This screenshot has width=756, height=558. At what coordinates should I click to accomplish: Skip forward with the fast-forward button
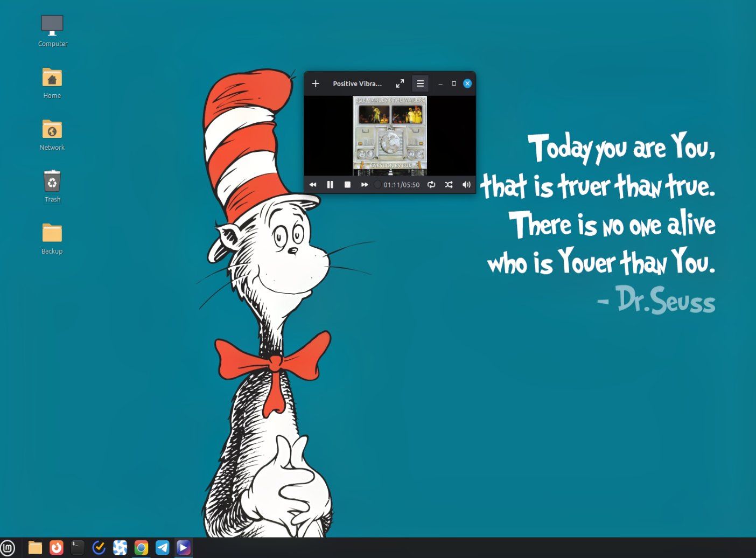click(x=365, y=185)
